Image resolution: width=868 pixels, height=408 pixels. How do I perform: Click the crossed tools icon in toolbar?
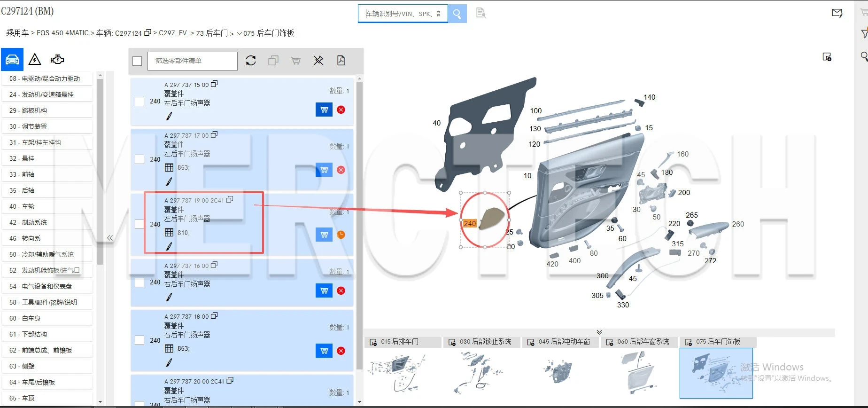[318, 61]
